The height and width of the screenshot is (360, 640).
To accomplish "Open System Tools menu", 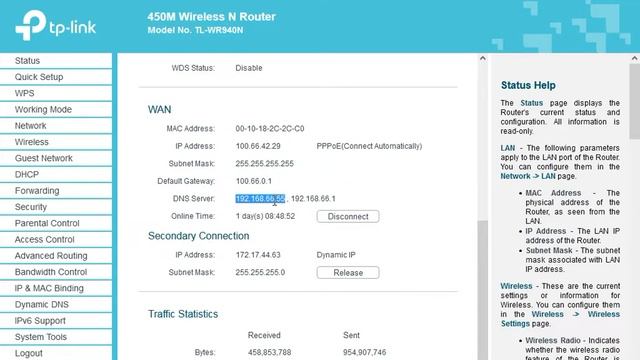I will [x=56, y=337].
